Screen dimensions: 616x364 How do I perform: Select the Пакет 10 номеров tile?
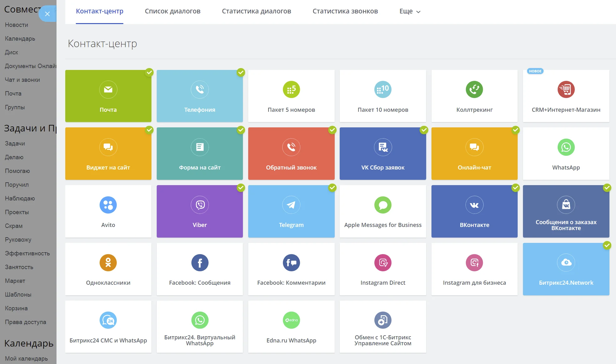(x=383, y=96)
